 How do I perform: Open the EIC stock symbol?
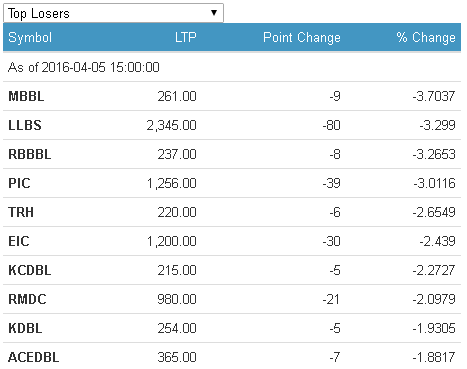tap(19, 241)
